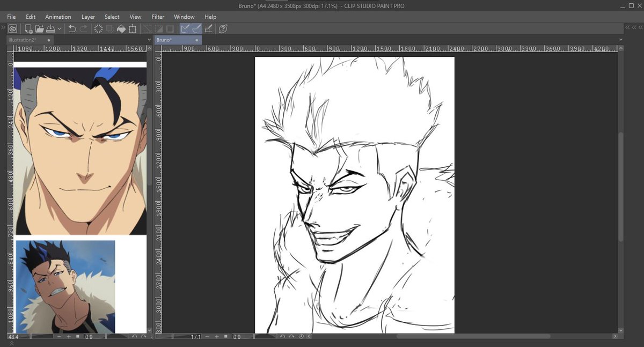Open the File menu
644x347 pixels.
click(12, 17)
